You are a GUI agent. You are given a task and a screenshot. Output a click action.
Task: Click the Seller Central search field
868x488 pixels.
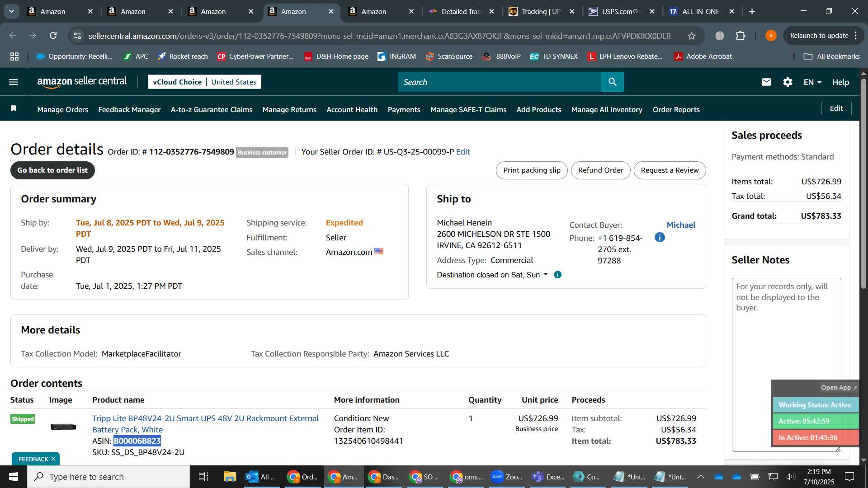(x=500, y=82)
